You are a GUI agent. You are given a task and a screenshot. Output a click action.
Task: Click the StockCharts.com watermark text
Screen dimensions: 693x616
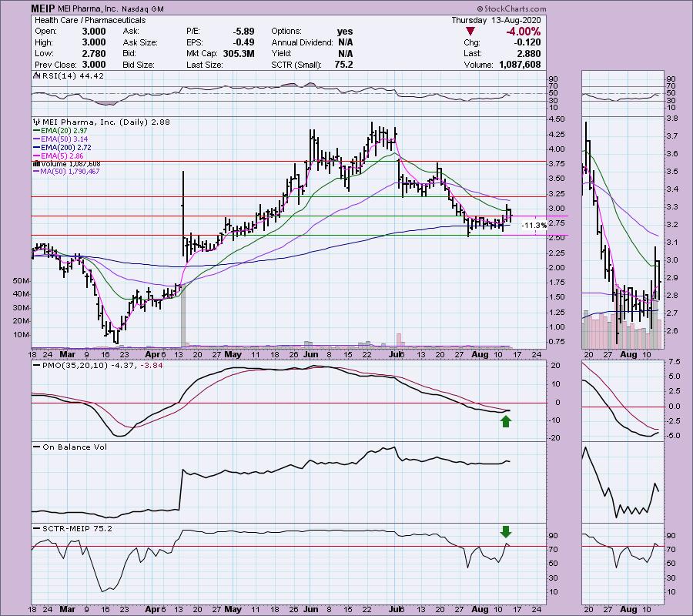point(511,8)
